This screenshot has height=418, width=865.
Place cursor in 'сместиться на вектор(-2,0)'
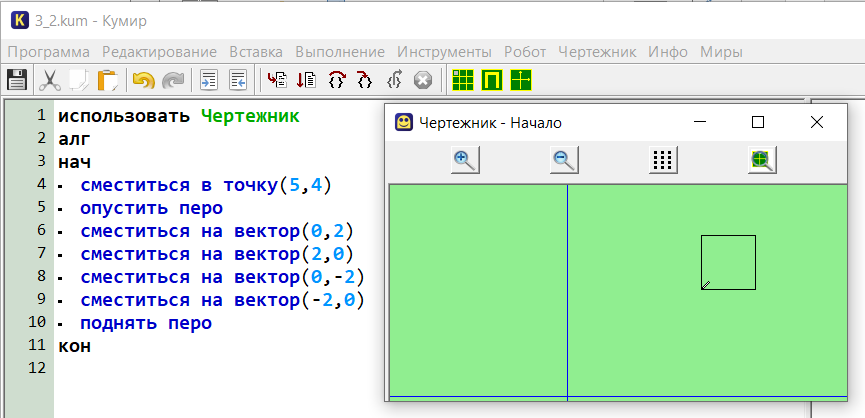[223, 301]
